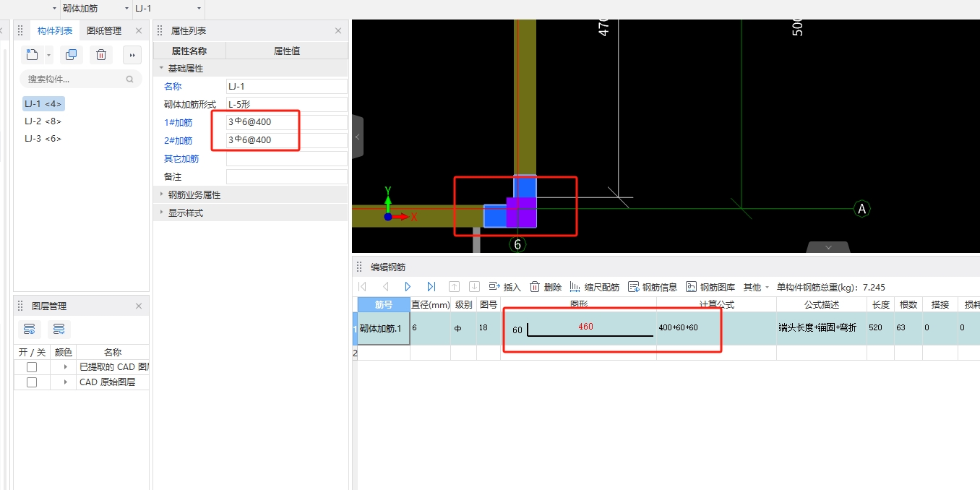Click the 颜色 column header in layers
Viewport: 980px width, 490px height.
pyautogui.click(x=64, y=352)
